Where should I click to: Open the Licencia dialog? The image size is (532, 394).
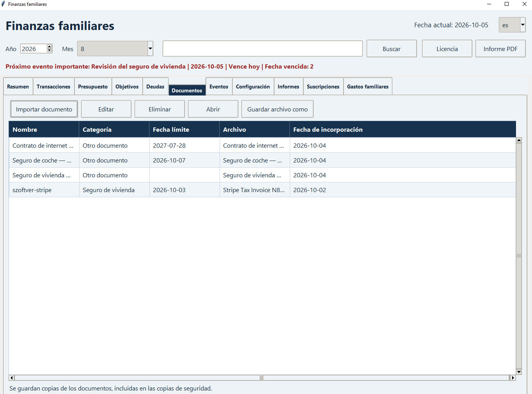tap(447, 49)
